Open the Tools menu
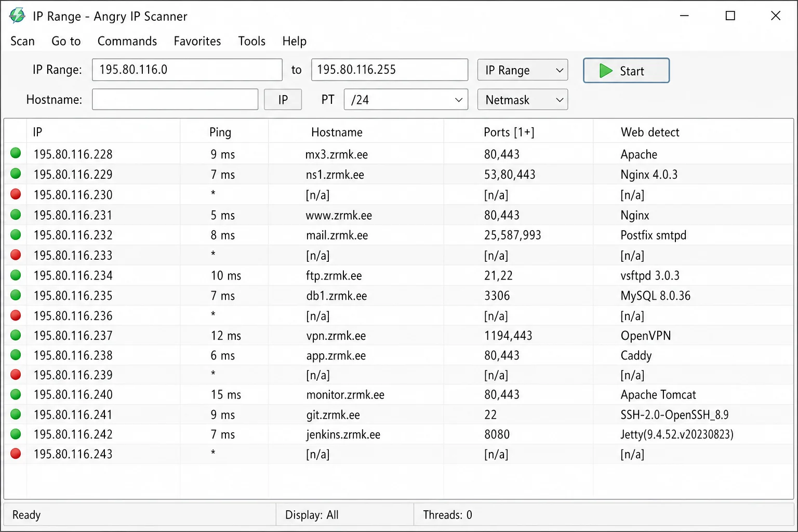The width and height of the screenshot is (798, 532). [252, 41]
